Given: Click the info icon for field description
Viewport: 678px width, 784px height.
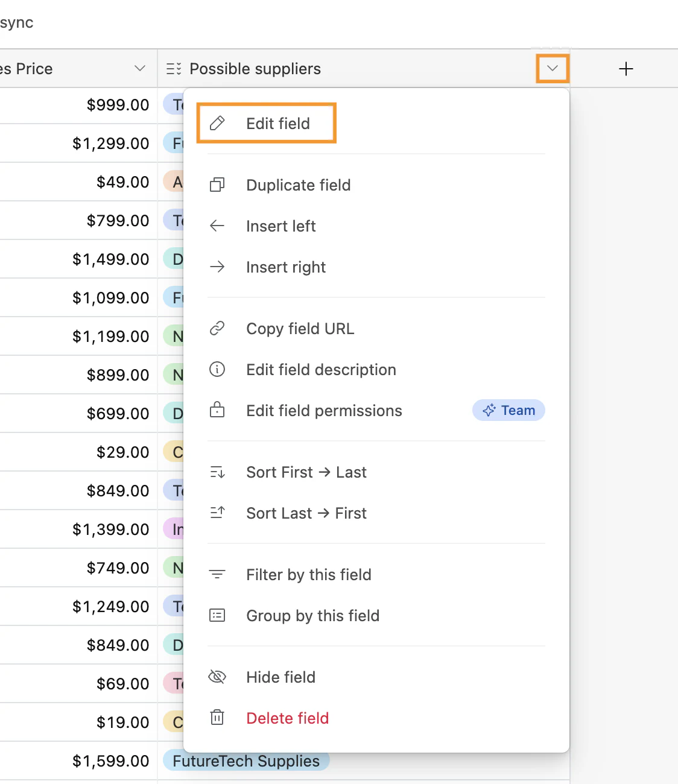Looking at the screenshot, I should 217,369.
